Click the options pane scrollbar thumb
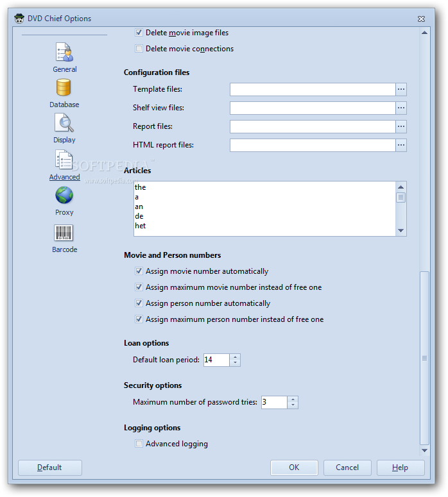The height and width of the screenshot is (497, 448). pos(424,358)
